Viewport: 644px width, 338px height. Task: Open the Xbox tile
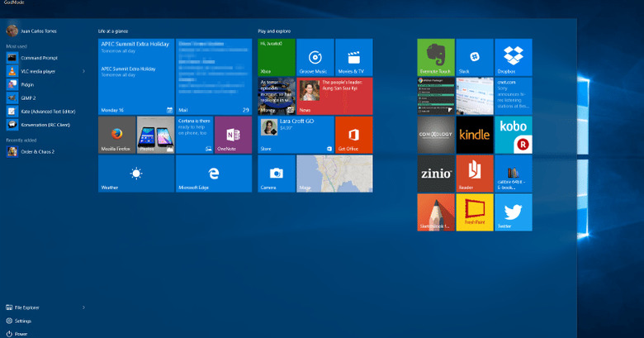pyautogui.click(x=277, y=57)
